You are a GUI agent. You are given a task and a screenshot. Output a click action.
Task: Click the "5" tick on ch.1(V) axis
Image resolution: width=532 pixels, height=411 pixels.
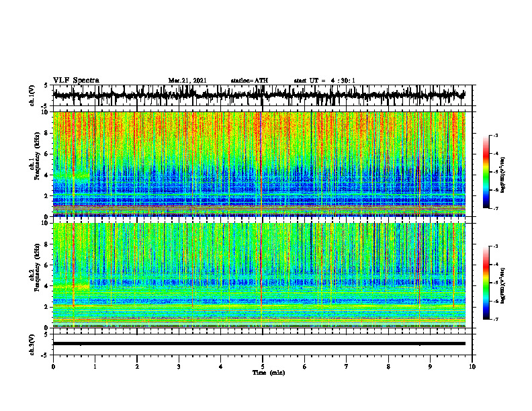46,85
